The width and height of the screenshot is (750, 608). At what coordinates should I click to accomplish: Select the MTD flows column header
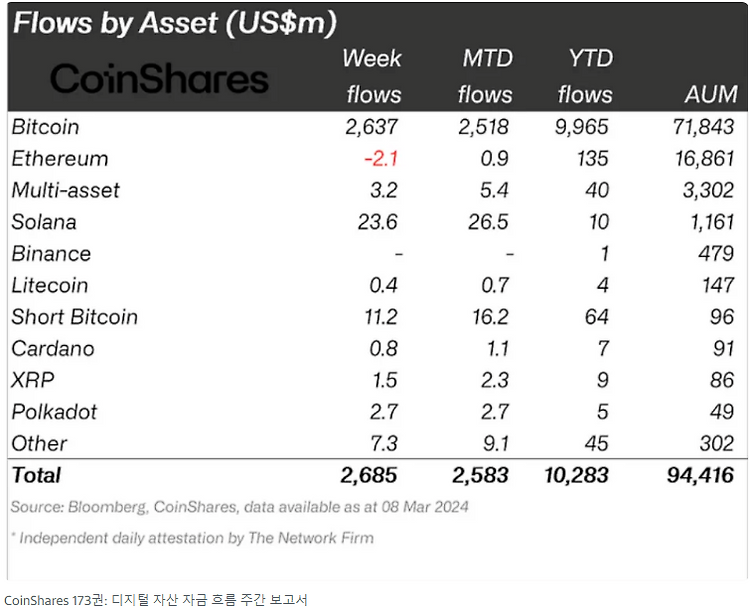coord(485,77)
